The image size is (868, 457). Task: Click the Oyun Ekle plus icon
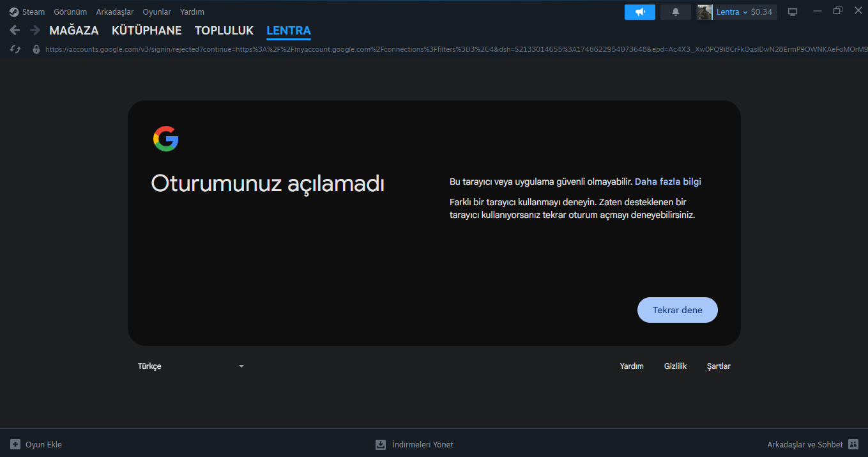pyautogui.click(x=15, y=444)
